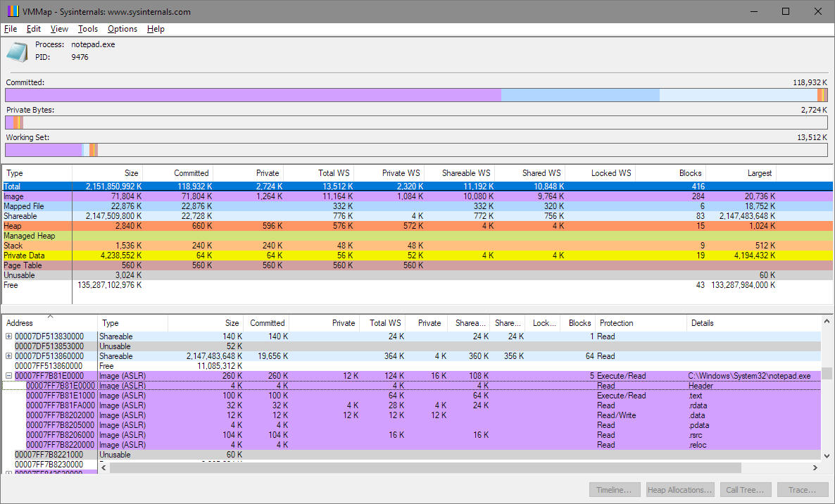Viewport: 835px width, 504px height.
Task: Select the Unusable row at 00007DF513853000
Action: pos(412,346)
